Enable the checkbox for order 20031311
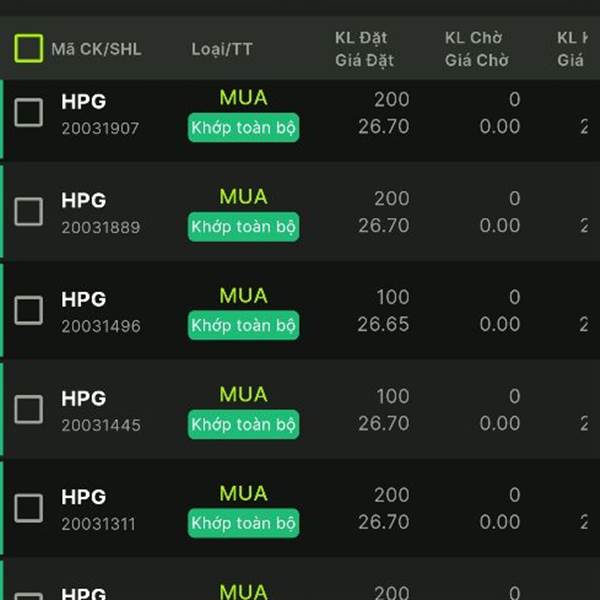 point(29,508)
